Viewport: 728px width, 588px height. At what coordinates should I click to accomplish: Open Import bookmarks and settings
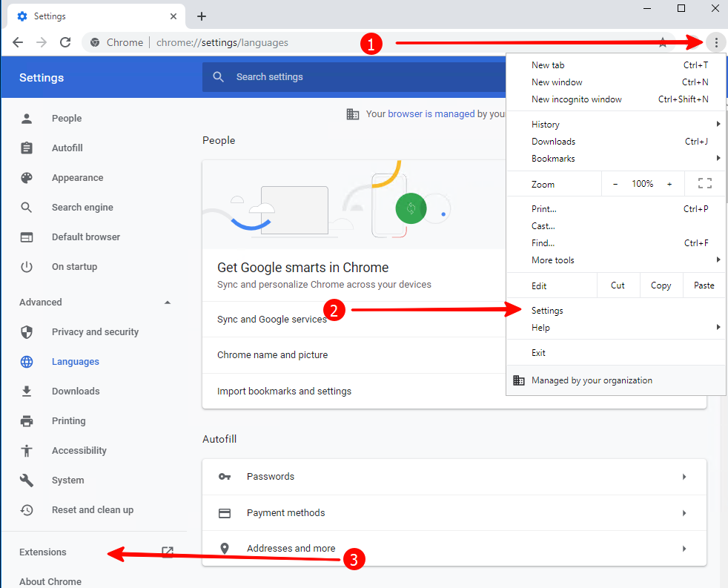pyautogui.click(x=354, y=391)
